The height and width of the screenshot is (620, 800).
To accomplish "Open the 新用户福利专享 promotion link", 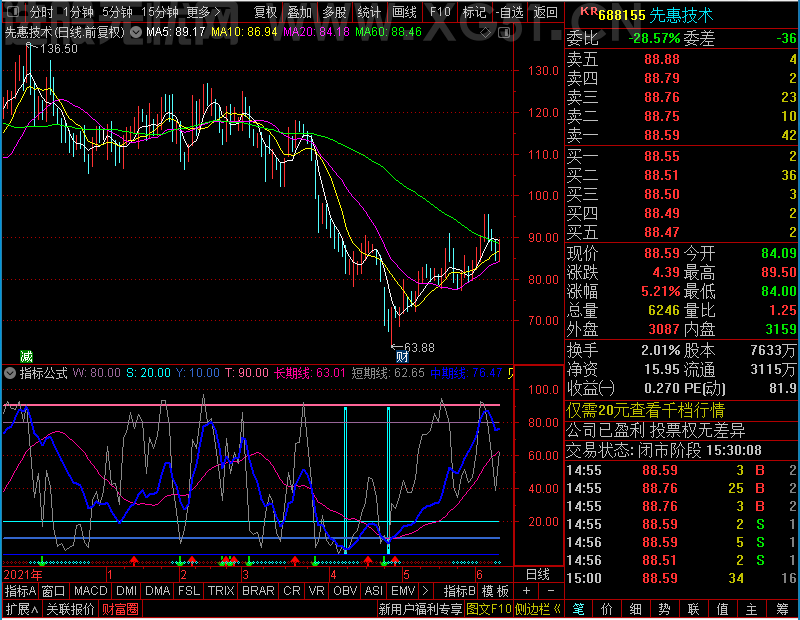I will click(x=420, y=609).
